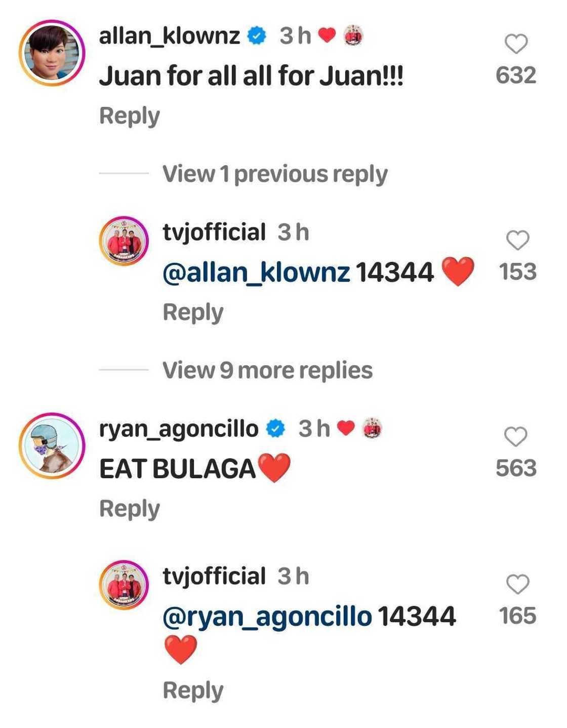Click the creator-liked avatar icon beside ryan_agoncillo
Viewport: 567px width, 728px height.
point(372,428)
